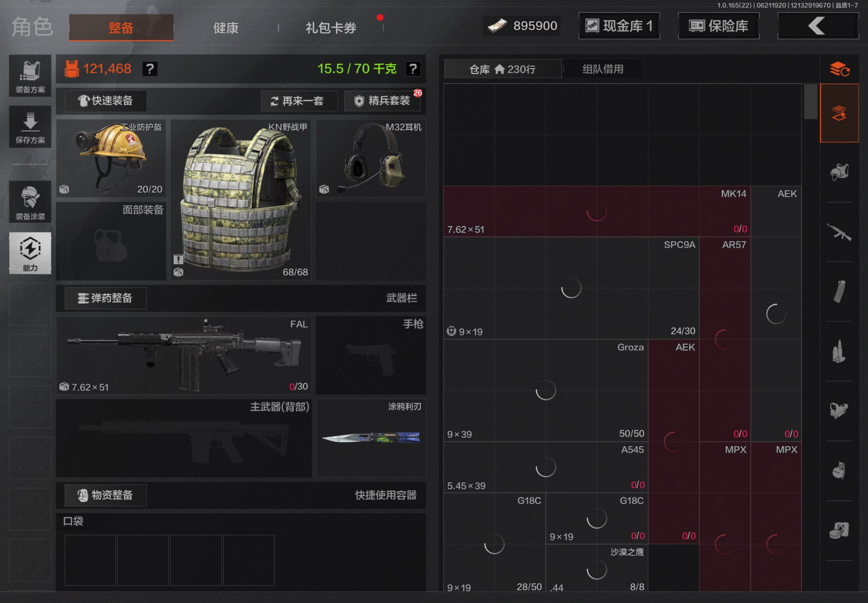This screenshot has height=603, width=868.
Task: Click the help icon beside weight 15.5/70
Action: tap(413, 69)
